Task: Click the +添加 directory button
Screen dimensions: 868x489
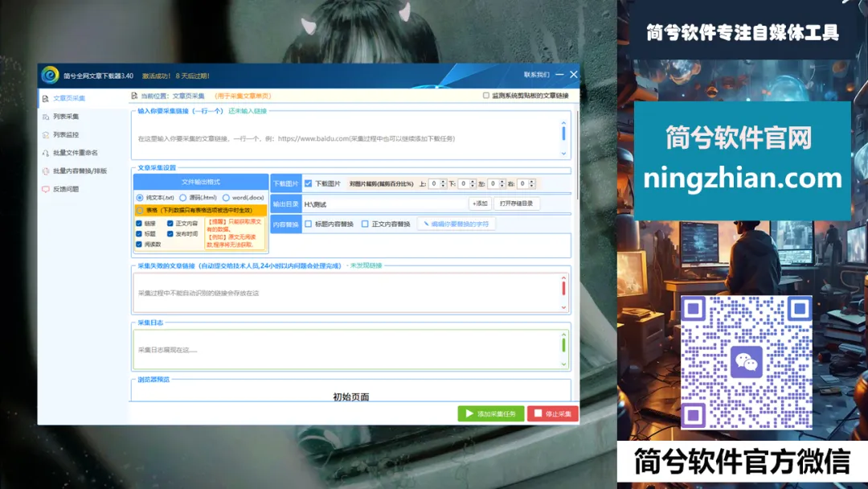Action: [480, 203]
